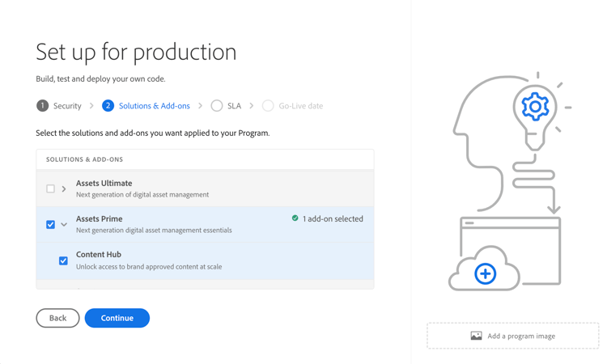Go to the Security step label

tap(67, 106)
